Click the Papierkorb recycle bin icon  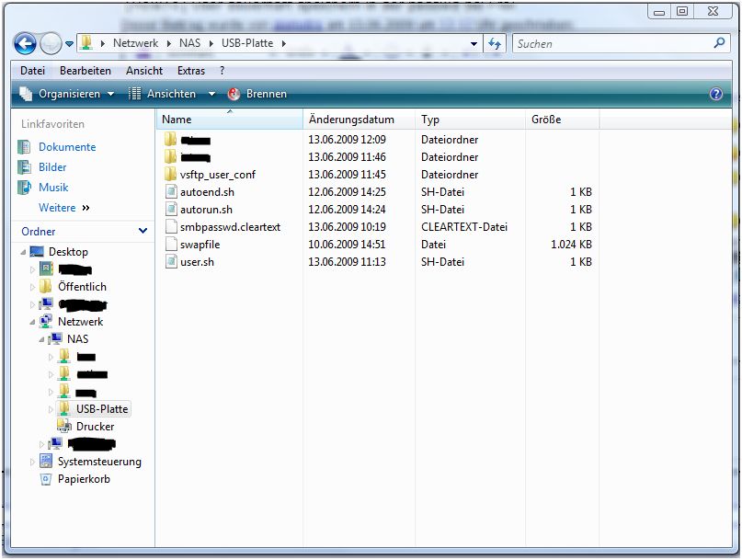[47, 479]
